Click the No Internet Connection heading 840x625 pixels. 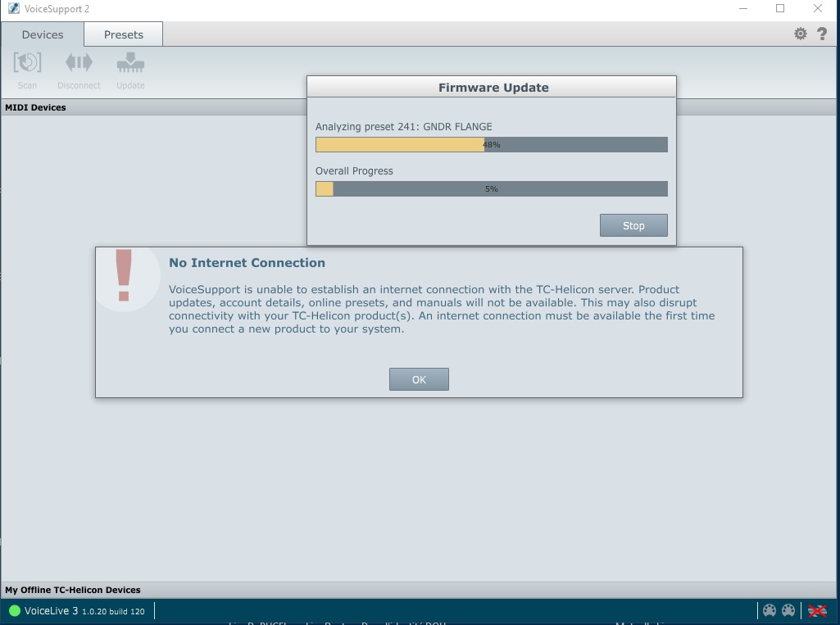pyautogui.click(x=247, y=262)
